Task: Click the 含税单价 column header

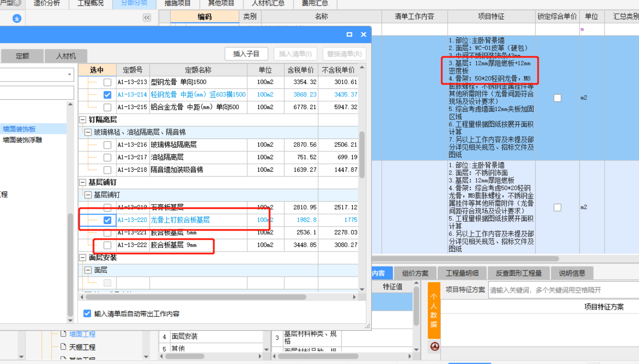Action: pyautogui.click(x=301, y=70)
